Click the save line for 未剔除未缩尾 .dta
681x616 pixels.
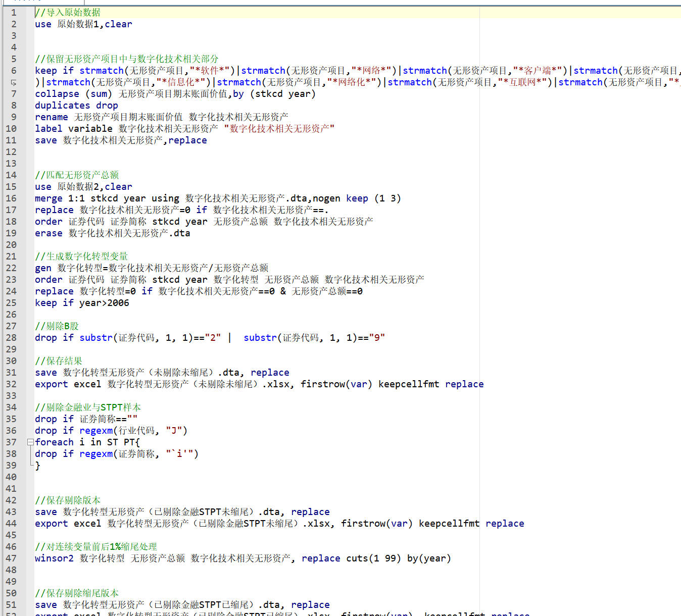click(162, 372)
